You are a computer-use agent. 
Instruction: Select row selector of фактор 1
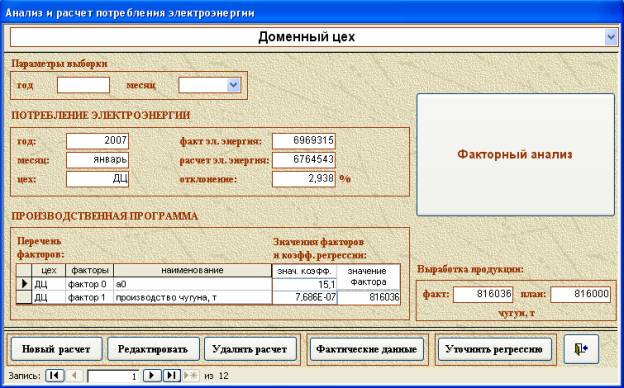24,297
